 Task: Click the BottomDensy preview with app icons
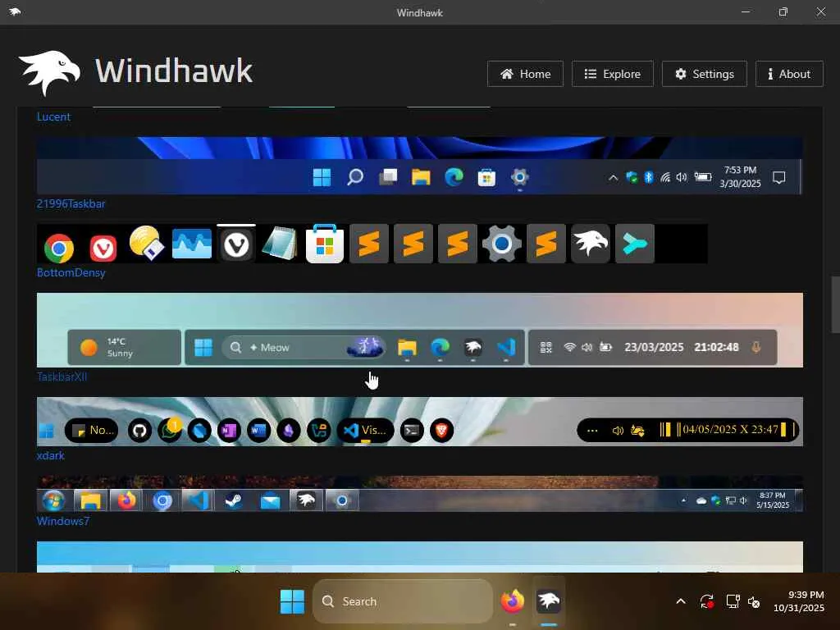coord(372,244)
